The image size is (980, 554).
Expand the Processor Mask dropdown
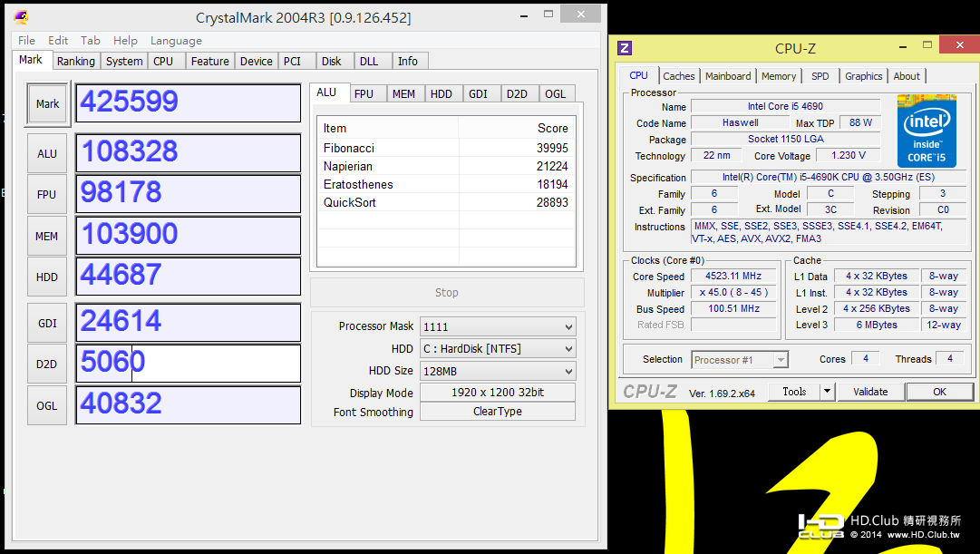[498, 326]
